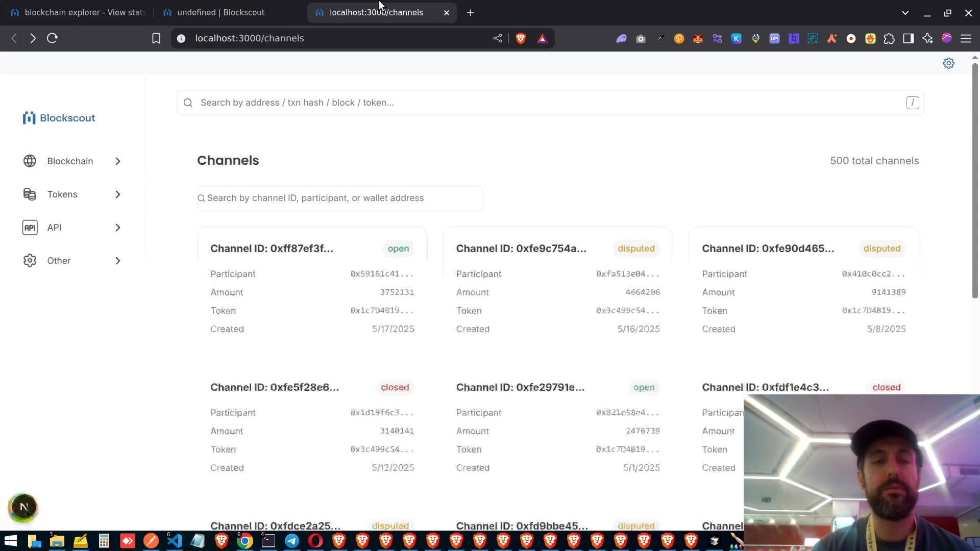The width and height of the screenshot is (980, 551).
Task: Click the camera screenshot extension
Action: [641, 38]
